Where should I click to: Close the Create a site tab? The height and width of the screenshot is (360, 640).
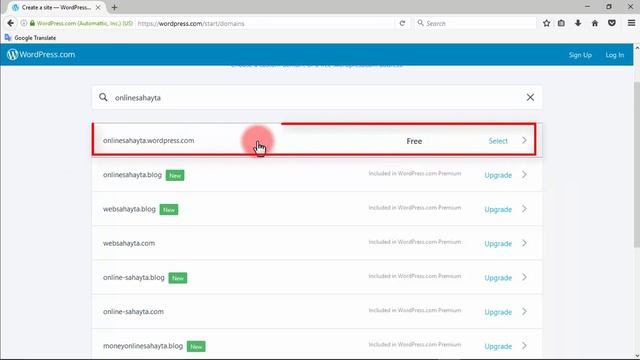click(98, 7)
